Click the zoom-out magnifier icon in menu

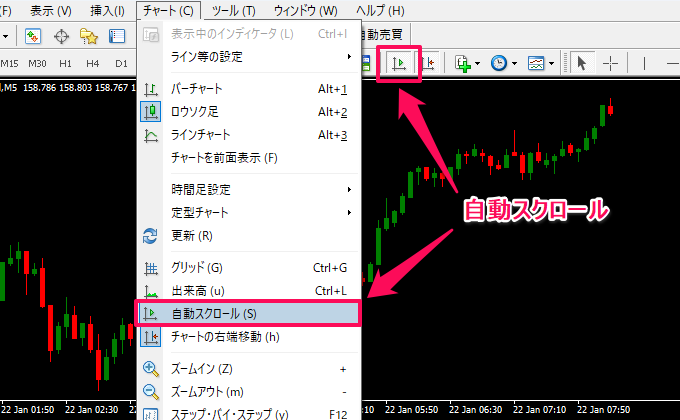pos(150,392)
